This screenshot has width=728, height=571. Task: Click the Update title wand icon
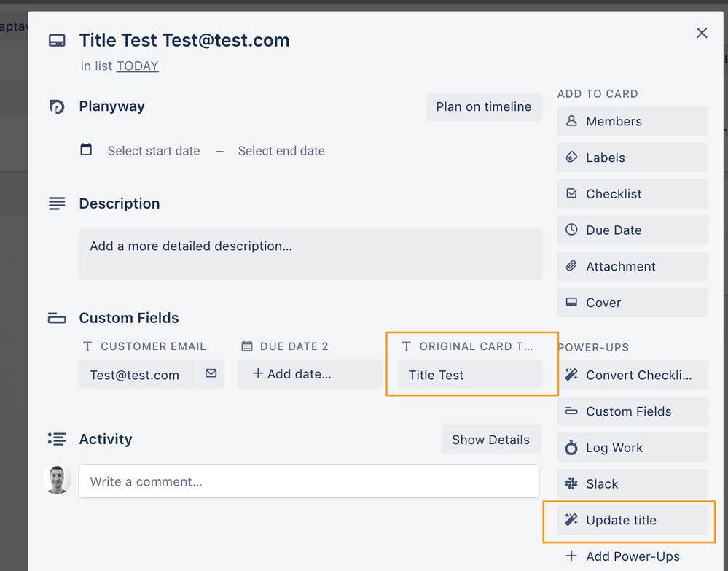(x=572, y=520)
